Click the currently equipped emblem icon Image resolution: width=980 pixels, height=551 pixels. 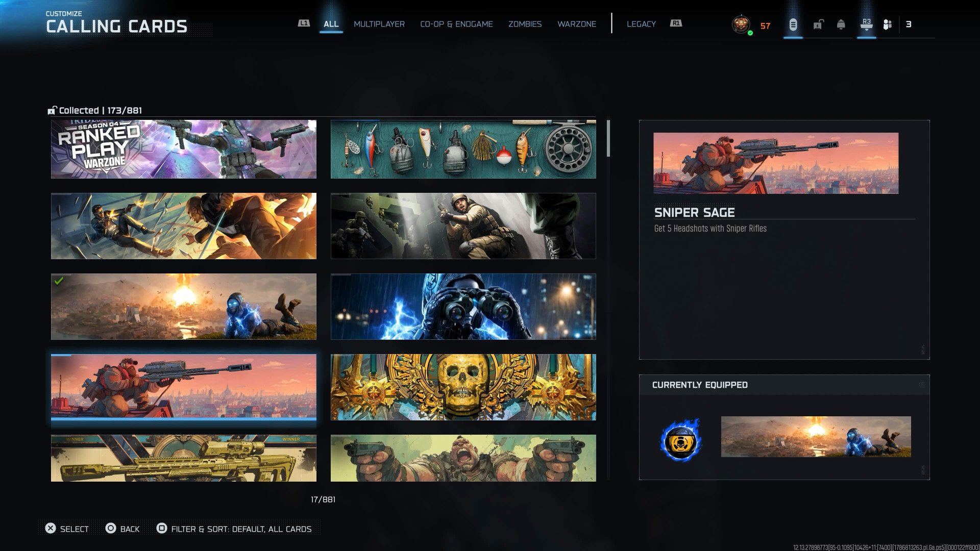click(681, 440)
